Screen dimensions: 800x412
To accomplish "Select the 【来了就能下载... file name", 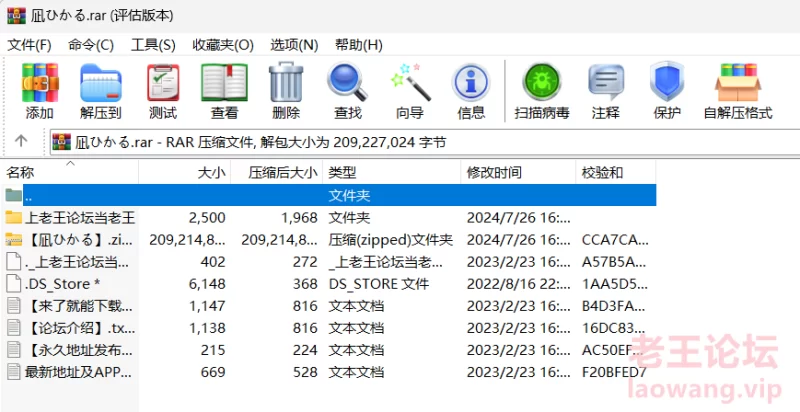I will (79, 306).
